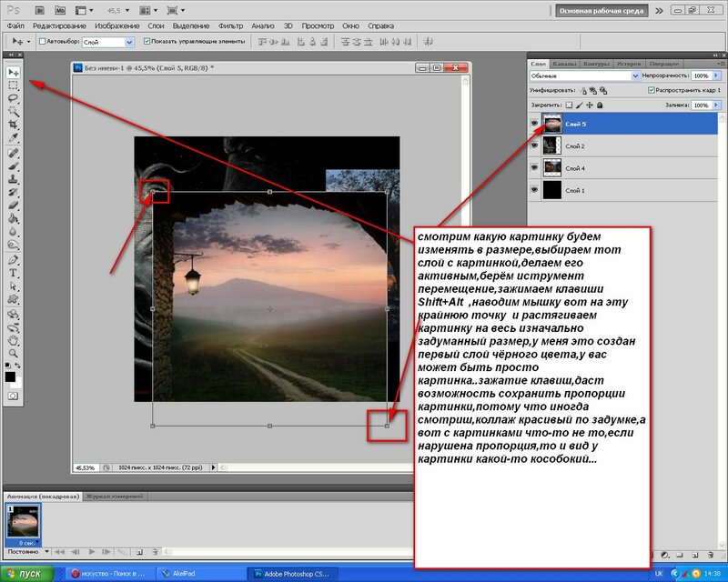Select the Eraser tool
The height and width of the screenshot is (582, 728).
coord(13,206)
